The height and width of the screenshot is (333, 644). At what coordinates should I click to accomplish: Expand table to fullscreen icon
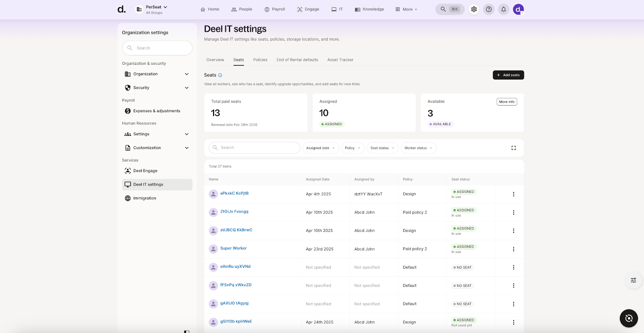pyautogui.click(x=514, y=148)
